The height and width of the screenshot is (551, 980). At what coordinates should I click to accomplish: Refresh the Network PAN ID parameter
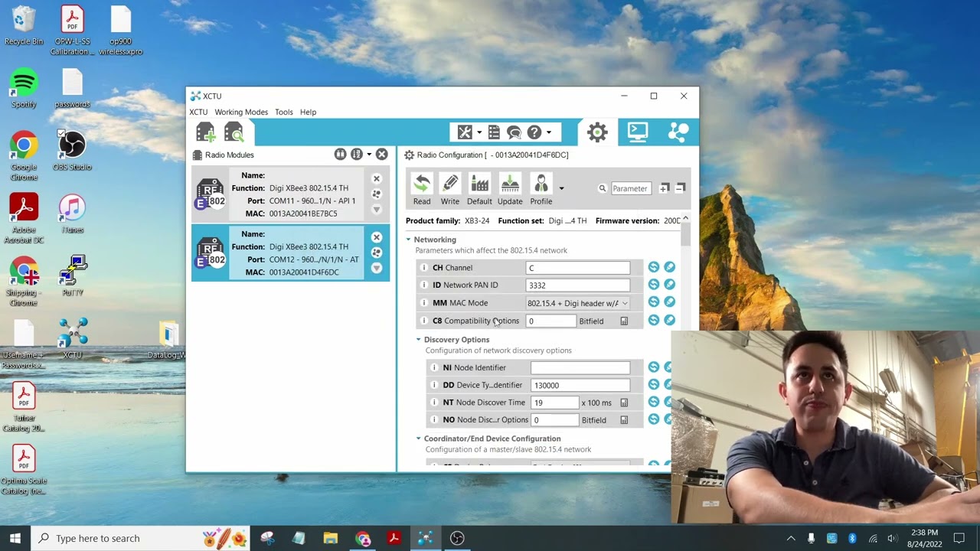click(654, 285)
